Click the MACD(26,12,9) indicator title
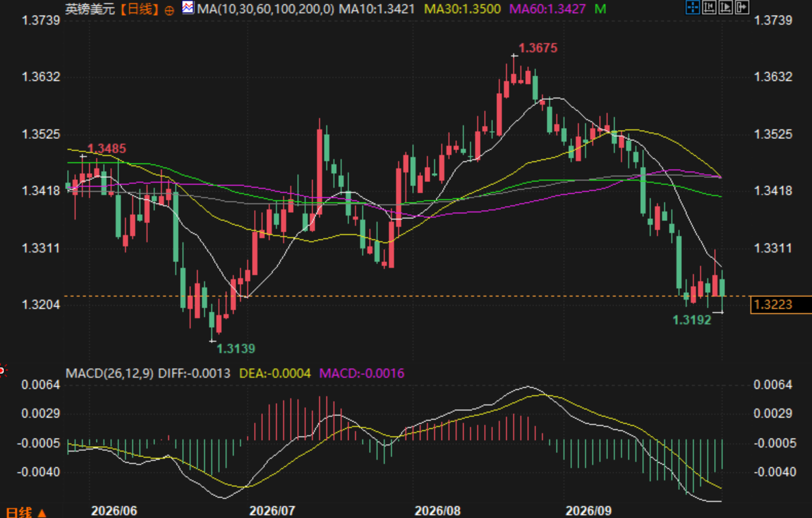This screenshot has width=812, height=518. pyautogui.click(x=110, y=373)
